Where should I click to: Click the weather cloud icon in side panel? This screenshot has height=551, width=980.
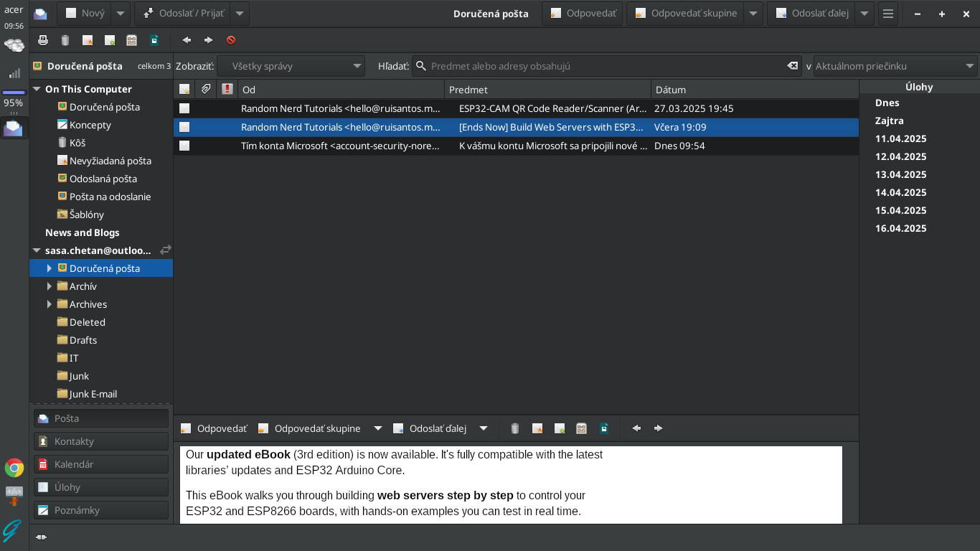[x=14, y=45]
